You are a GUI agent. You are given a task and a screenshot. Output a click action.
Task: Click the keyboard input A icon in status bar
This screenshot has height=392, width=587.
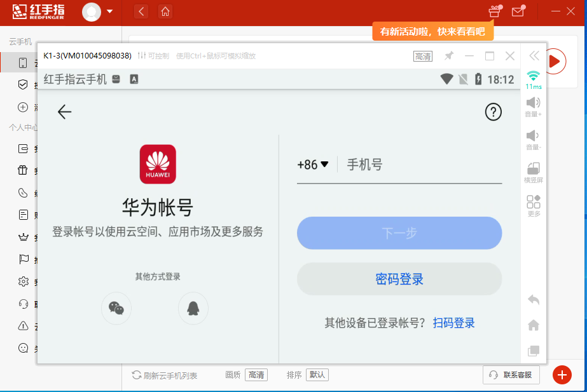point(134,79)
